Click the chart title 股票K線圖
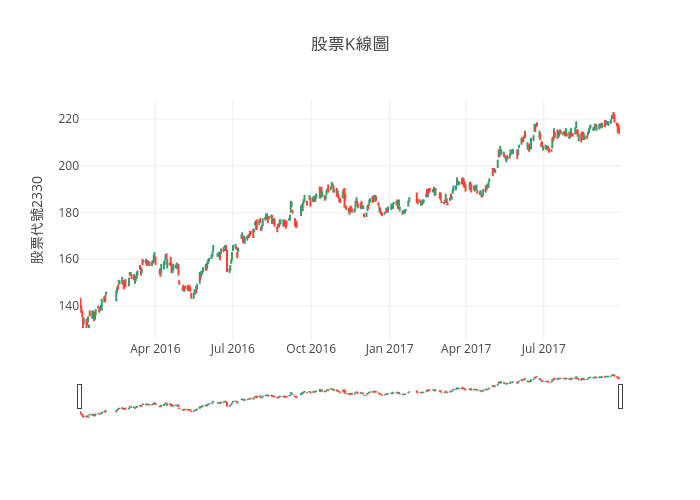Viewport: 700px width, 500px height. [x=349, y=44]
